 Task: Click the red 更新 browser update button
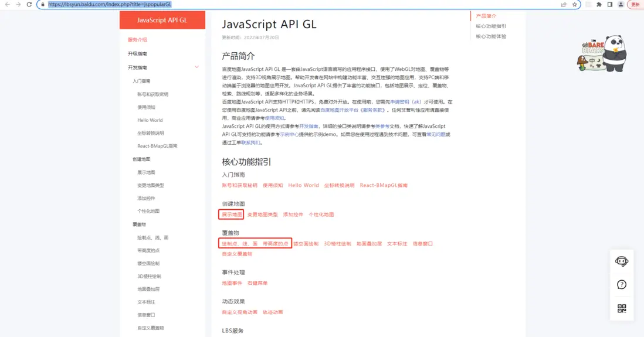pyautogui.click(x=636, y=5)
